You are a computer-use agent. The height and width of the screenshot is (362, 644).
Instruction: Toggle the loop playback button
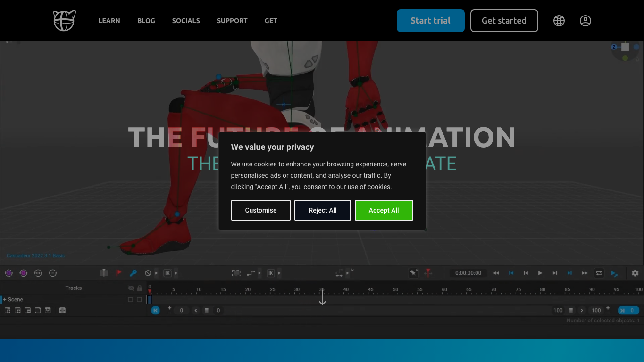[599, 273]
